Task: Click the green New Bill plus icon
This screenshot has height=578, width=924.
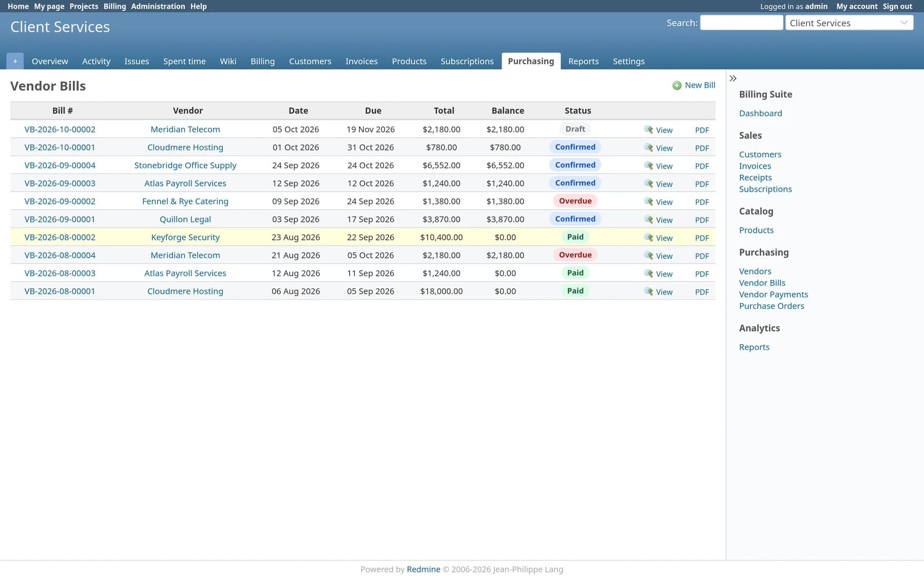Action: click(677, 85)
